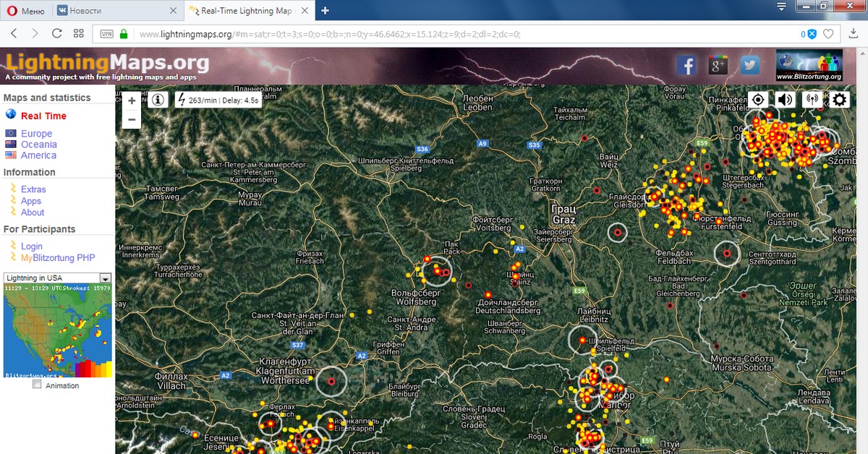Screen dimensions: 868x454
Task: Open the About information link
Action: (x=33, y=213)
